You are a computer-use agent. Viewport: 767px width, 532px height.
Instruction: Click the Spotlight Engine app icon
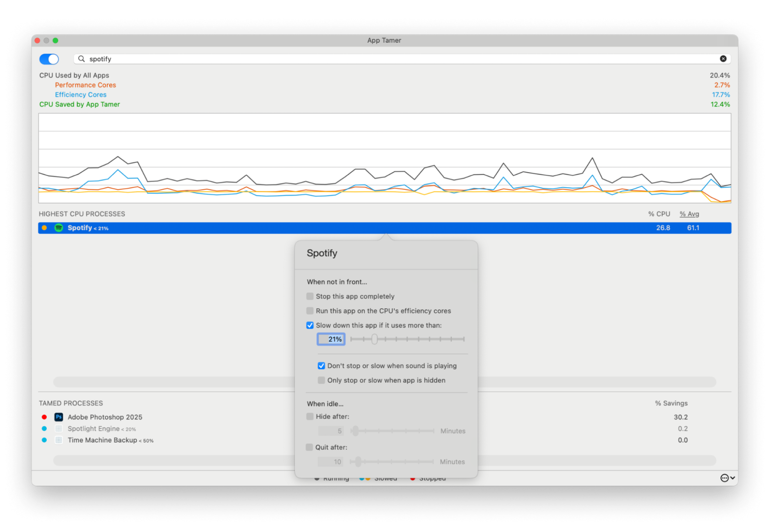59,429
